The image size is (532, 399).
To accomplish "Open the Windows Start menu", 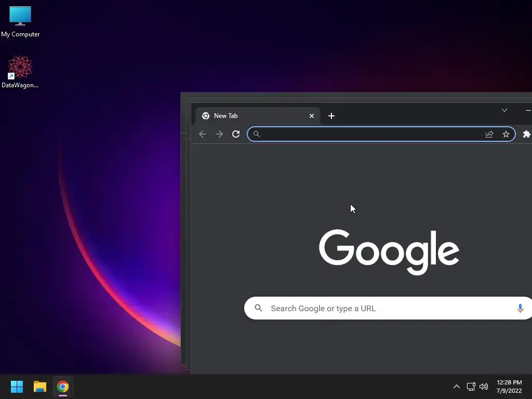I will coord(17,387).
